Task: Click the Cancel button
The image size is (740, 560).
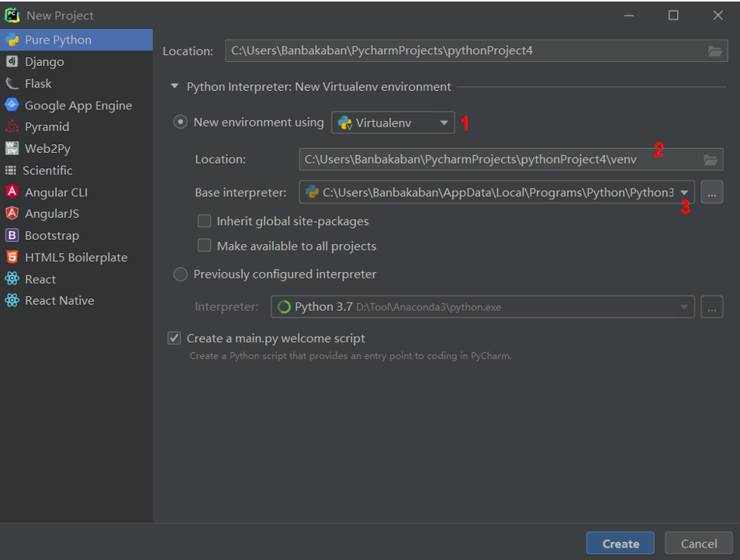Action: click(698, 543)
